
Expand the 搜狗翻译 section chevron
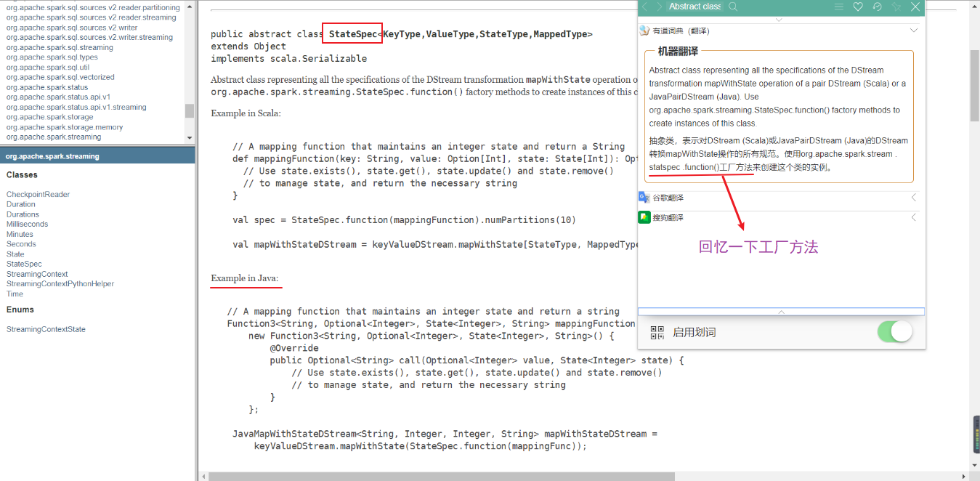tap(914, 217)
